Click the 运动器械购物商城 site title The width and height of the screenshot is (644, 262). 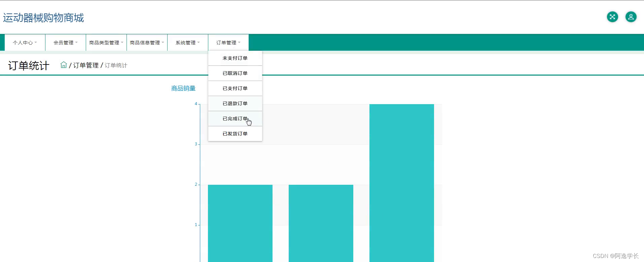click(x=43, y=17)
